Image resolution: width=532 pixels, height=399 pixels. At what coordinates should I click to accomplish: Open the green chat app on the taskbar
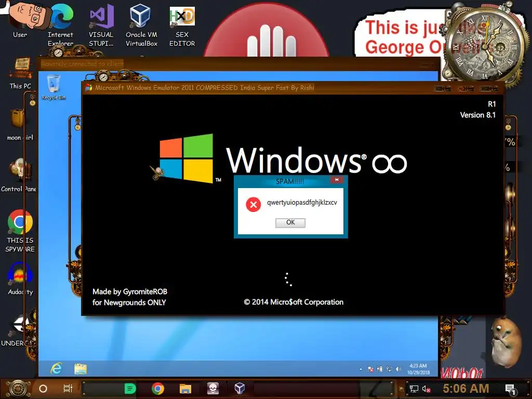tap(130, 389)
